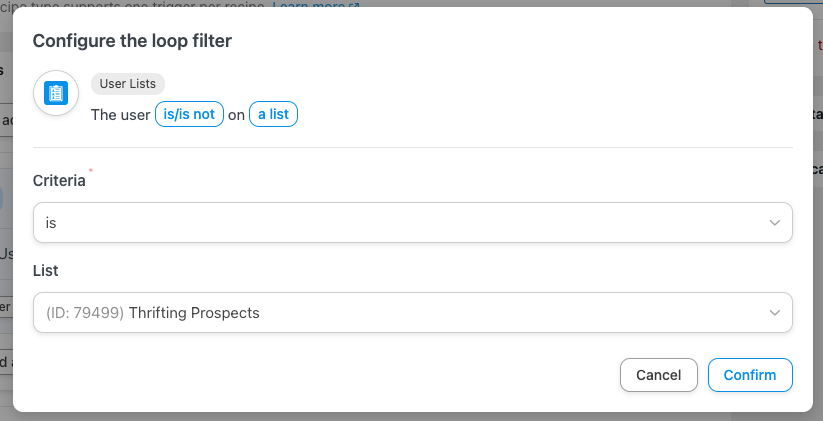
Task: Select the 'is/is not' token
Action: (x=189, y=114)
